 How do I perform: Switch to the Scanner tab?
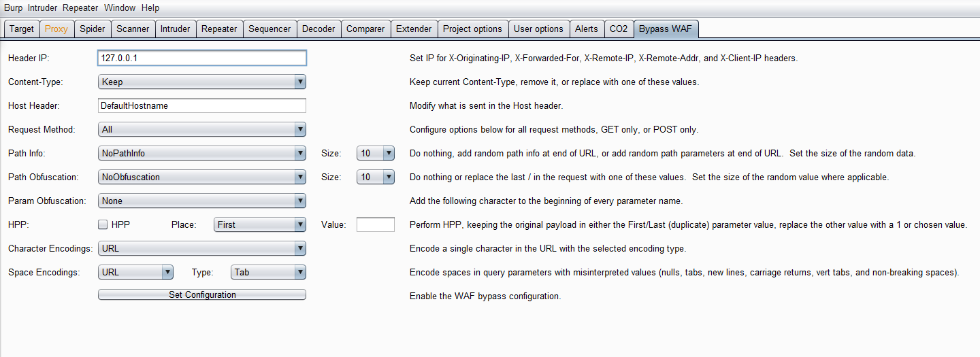(133, 29)
